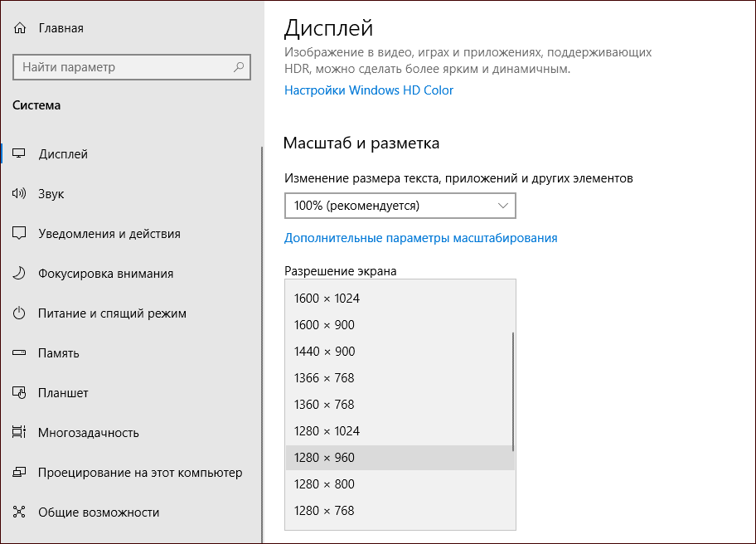Select 1366 × 768 from resolution list
The width and height of the screenshot is (756, 544).
[324, 378]
